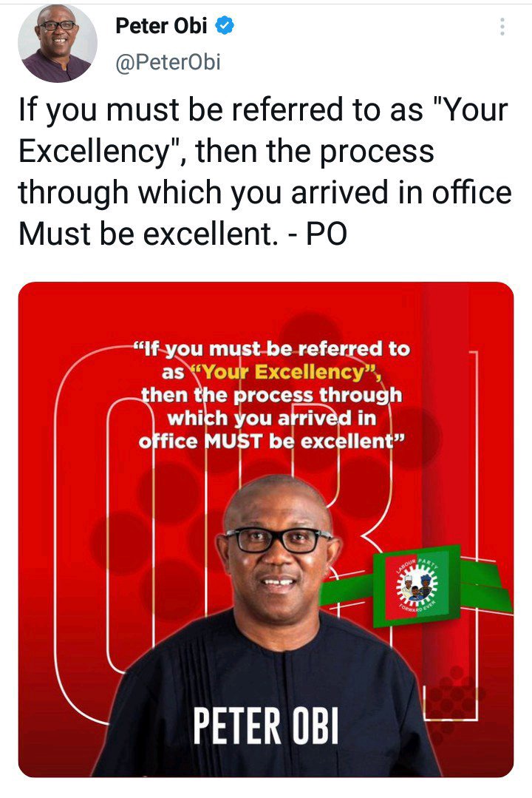Image resolution: width=532 pixels, height=798 pixels.
Task: Click the Peter Obi display name
Action: click(161, 25)
